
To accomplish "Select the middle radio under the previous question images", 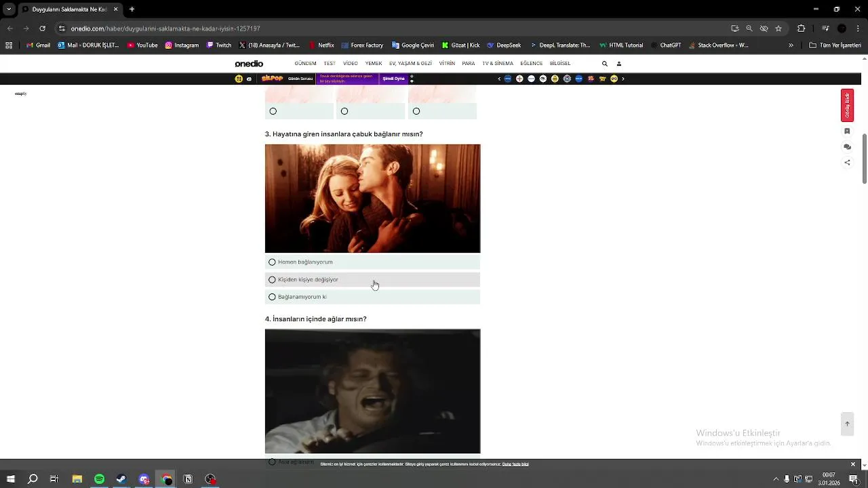I will (344, 111).
